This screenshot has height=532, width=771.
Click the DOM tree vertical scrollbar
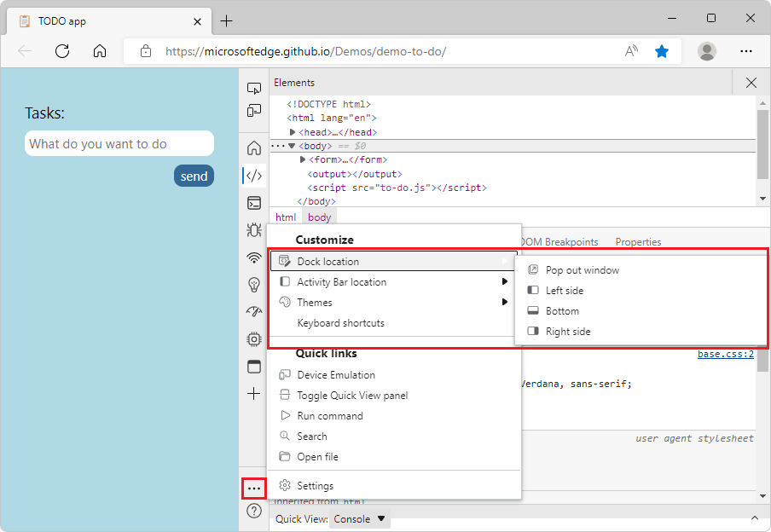click(762, 145)
